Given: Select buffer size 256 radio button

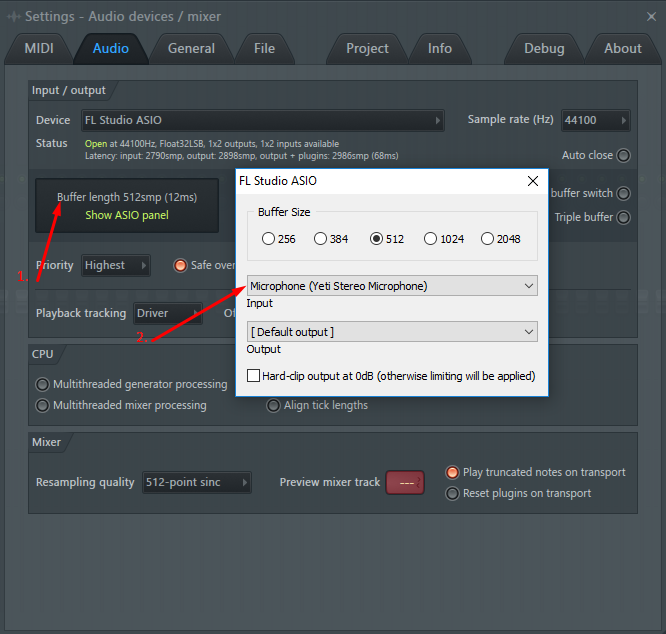Looking at the screenshot, I should point(268,239).
